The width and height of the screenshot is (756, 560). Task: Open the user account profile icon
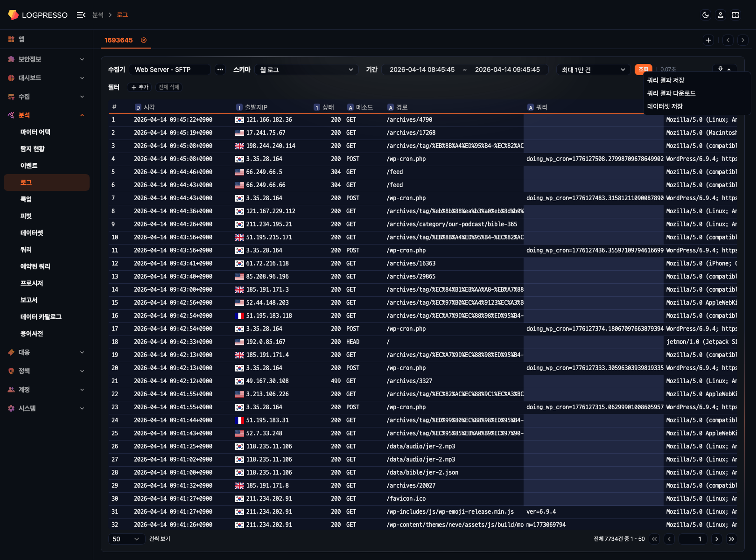point(721,15)
